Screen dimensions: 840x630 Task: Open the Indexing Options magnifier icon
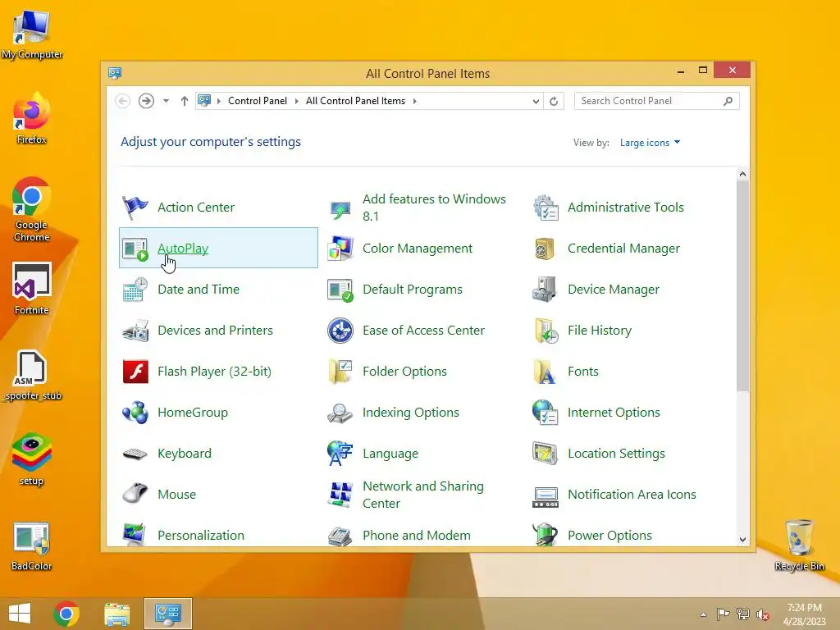(x=340, y=413)
